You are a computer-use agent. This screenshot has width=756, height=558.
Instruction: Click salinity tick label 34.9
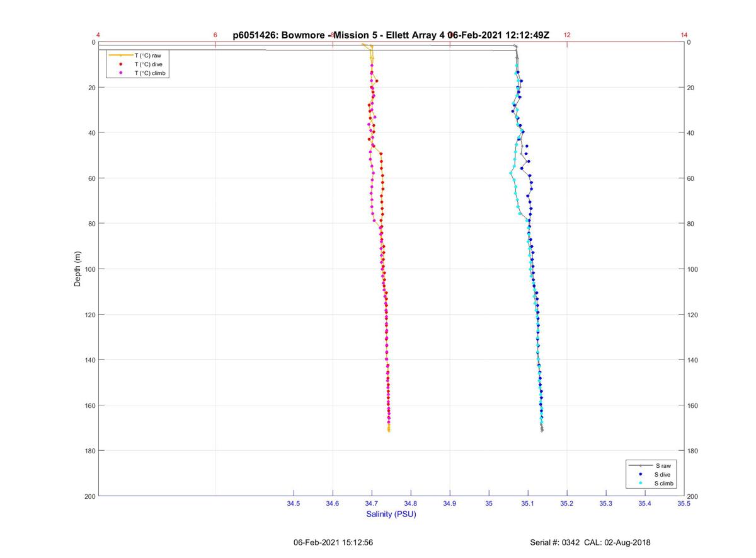coord(450,504)
